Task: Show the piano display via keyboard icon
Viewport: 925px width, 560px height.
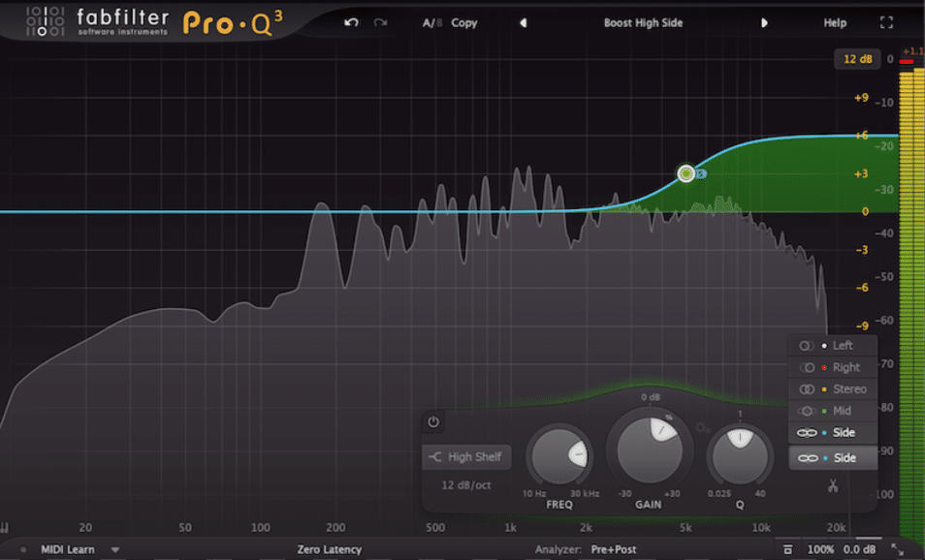Action: tap(5, 527)
